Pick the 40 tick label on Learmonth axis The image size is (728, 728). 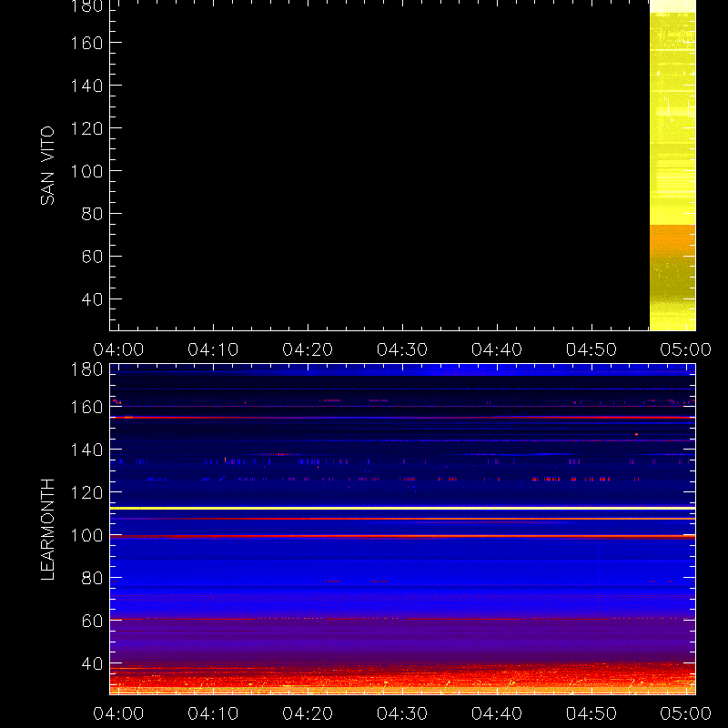93,663
